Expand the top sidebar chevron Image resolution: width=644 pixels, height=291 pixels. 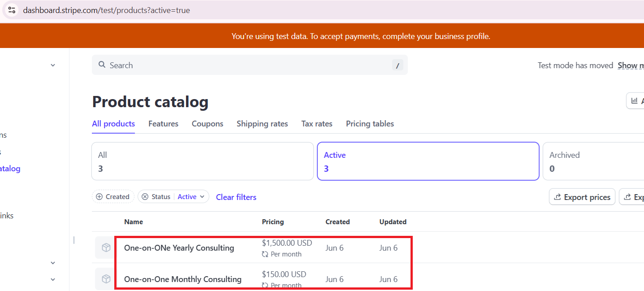pyautogui.click(x=53, y=65)
